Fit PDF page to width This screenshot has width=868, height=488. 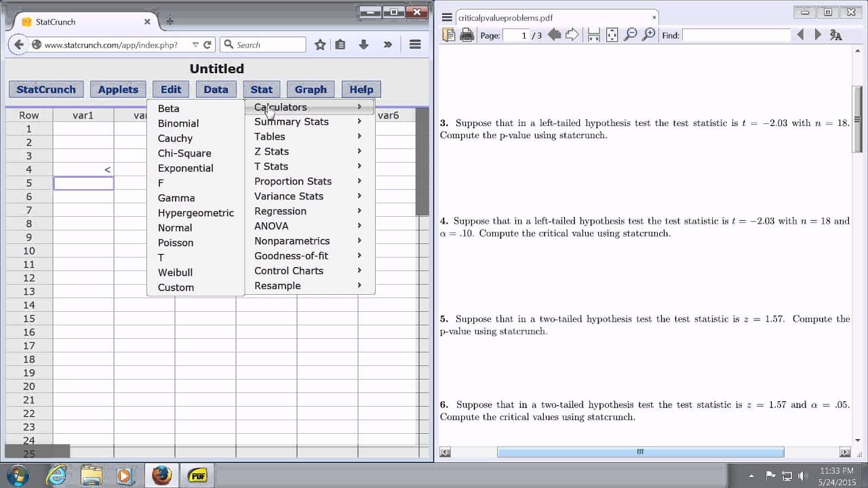pyautogui.click(x=593, y=35)
